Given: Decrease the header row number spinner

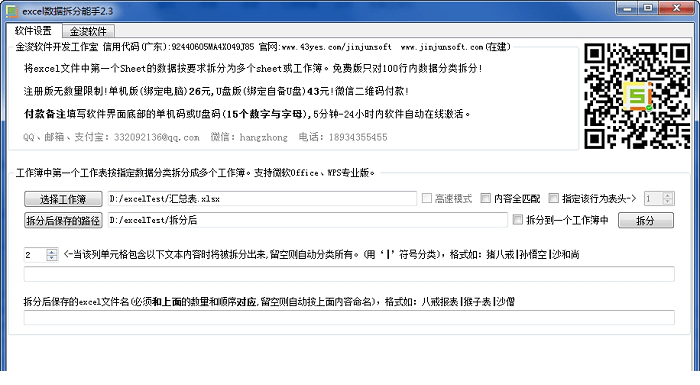Looking at the screenshot, I should point(668,201).
